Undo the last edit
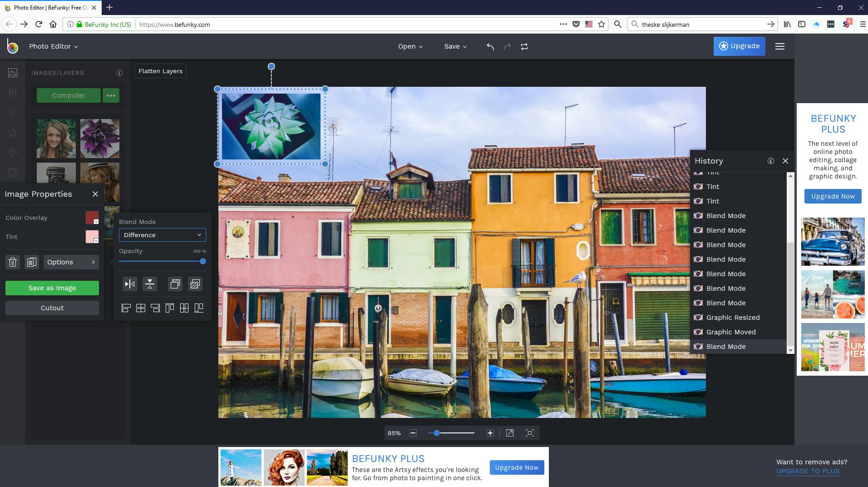This screenshot has width=868, height=487. click(490, 46)
